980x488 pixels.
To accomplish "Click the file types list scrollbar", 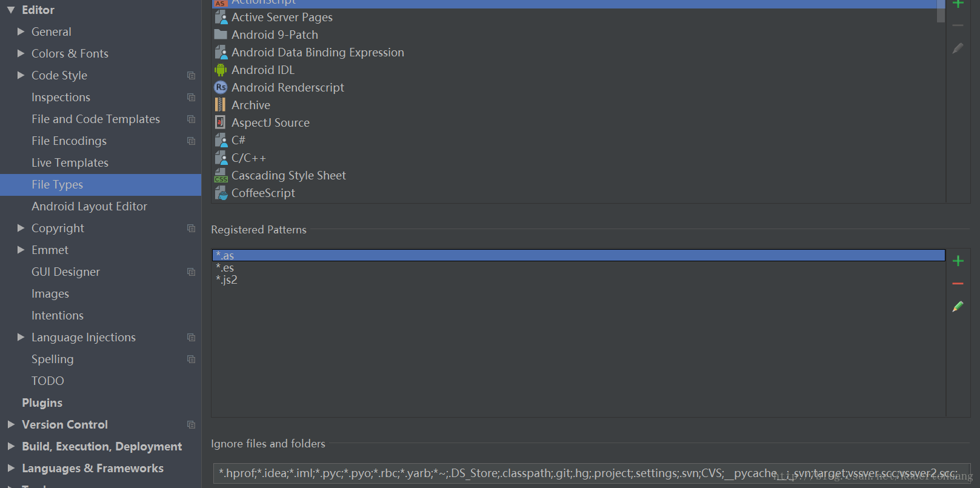I will pos(941,11).
